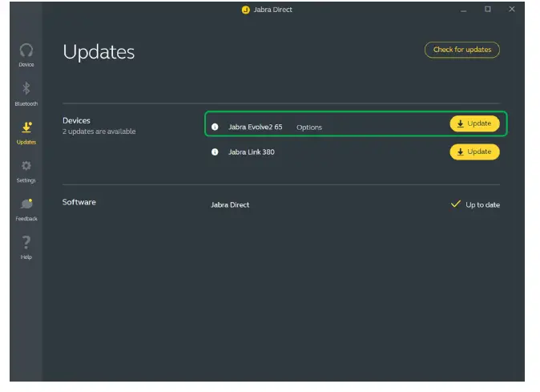Show info for Jabra Evolve2 65
The width and height of the screenshot is (540, 392).
click(215, 127)
